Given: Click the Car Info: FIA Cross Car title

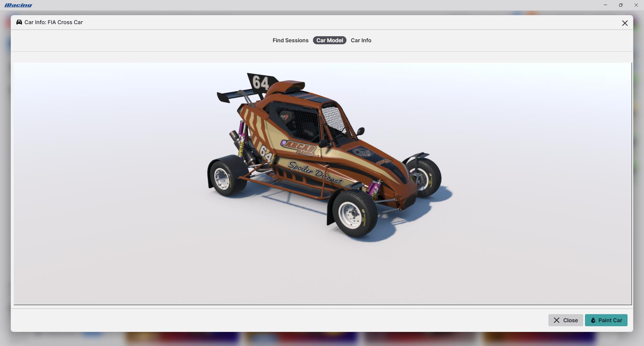Looking at the screenshot, I should click(x=54, y=22).
